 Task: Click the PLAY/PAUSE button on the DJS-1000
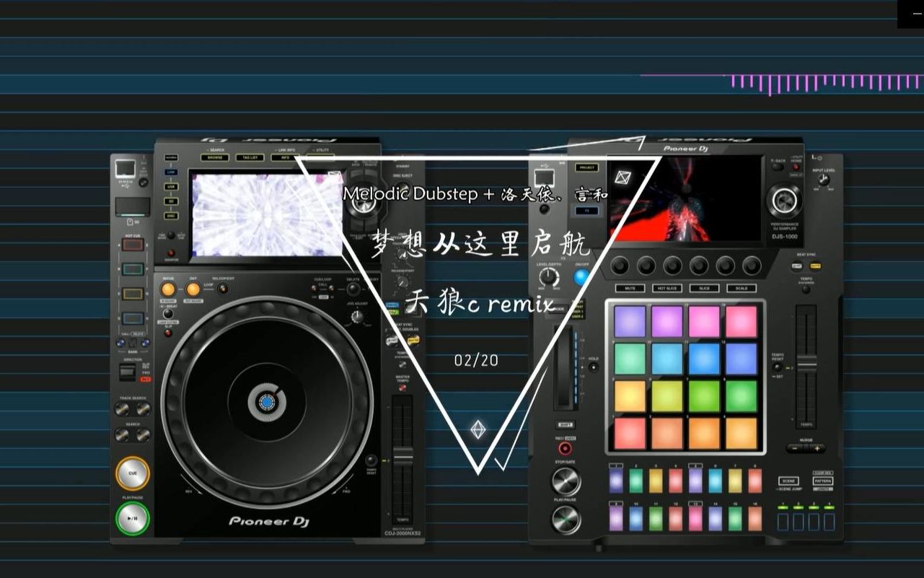566,520
